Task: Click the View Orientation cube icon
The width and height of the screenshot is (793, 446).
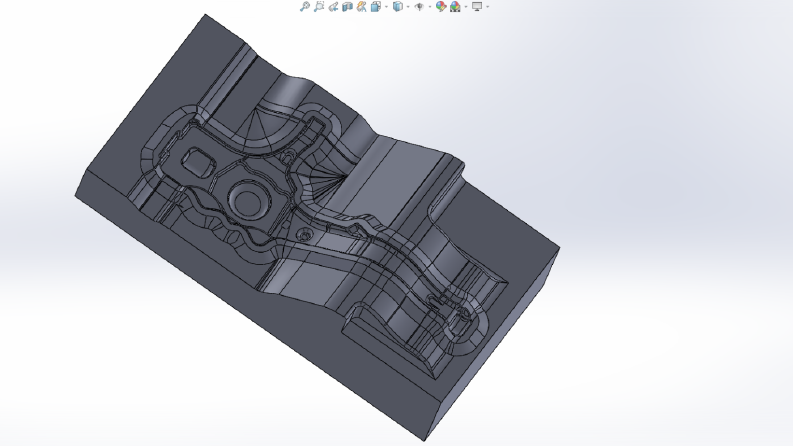Action: click(x=376, y=6)
